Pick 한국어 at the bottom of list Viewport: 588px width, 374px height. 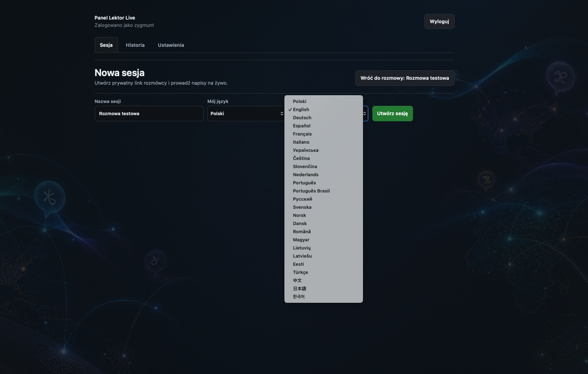coord(324,297)
